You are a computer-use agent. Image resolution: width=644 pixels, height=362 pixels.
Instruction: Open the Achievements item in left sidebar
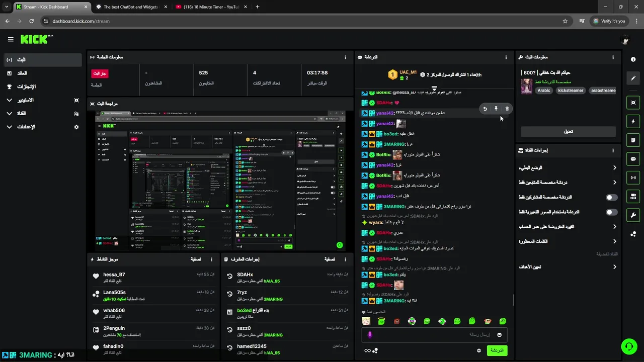coord(42,87)
